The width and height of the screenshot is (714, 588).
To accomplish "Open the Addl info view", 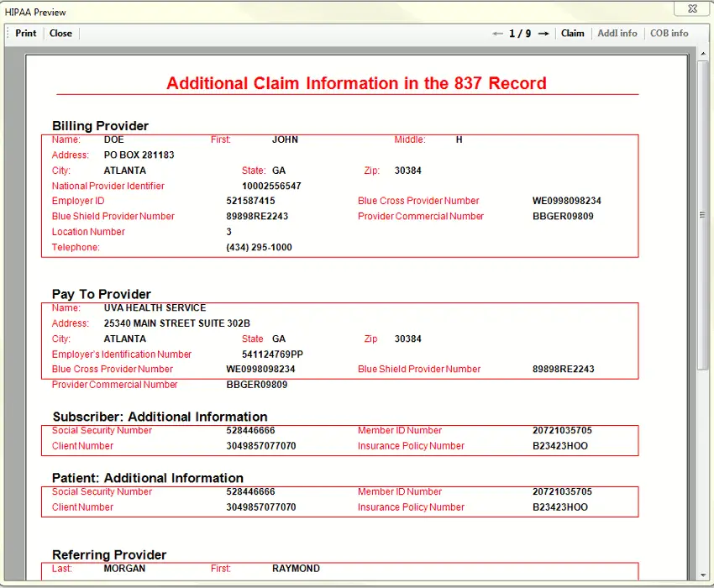I will [x=617, y=34].
